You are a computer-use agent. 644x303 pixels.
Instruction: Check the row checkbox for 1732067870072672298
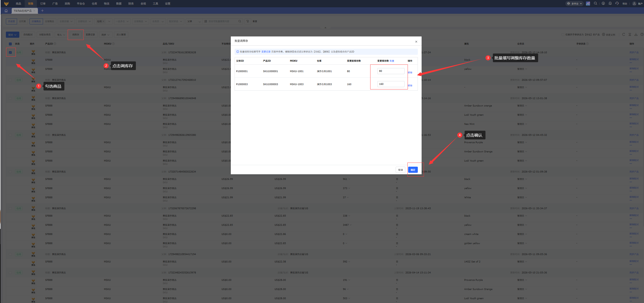click(x=10, y=208)
